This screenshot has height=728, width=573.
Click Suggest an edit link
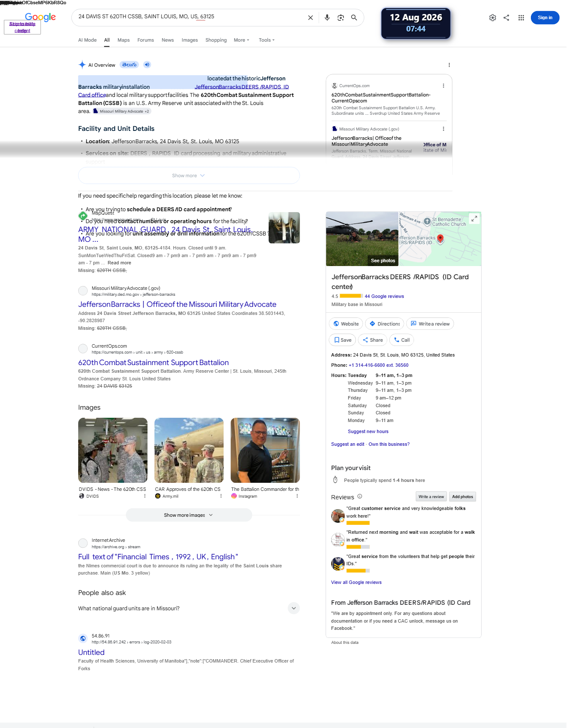pos(348,444)
